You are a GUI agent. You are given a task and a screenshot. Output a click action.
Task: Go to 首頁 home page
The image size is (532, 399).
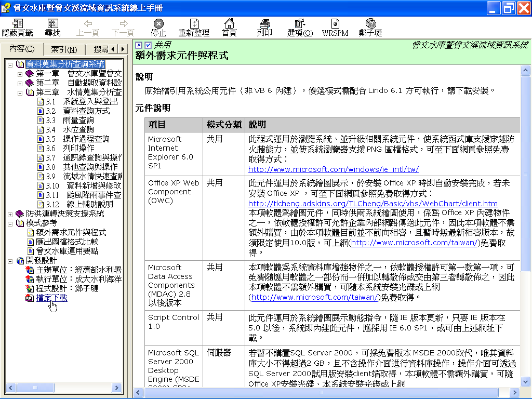pos(229,28)
